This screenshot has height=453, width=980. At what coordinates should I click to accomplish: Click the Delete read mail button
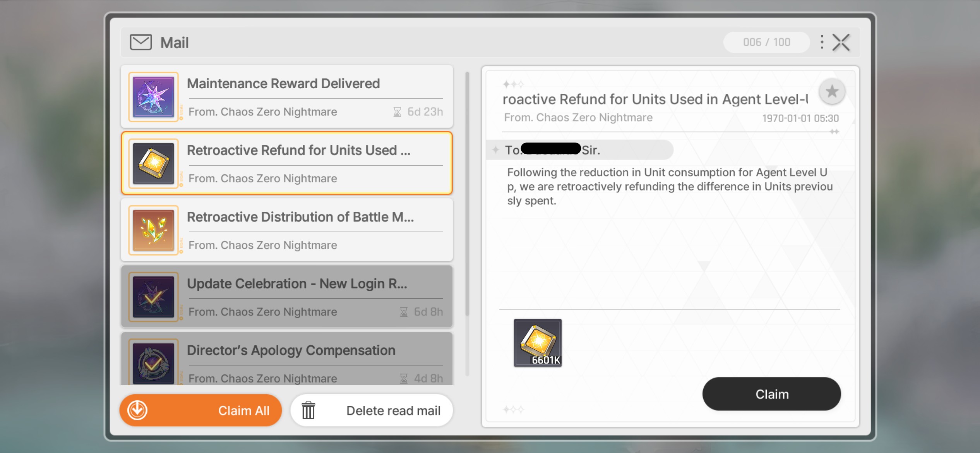tap(393, 410)
